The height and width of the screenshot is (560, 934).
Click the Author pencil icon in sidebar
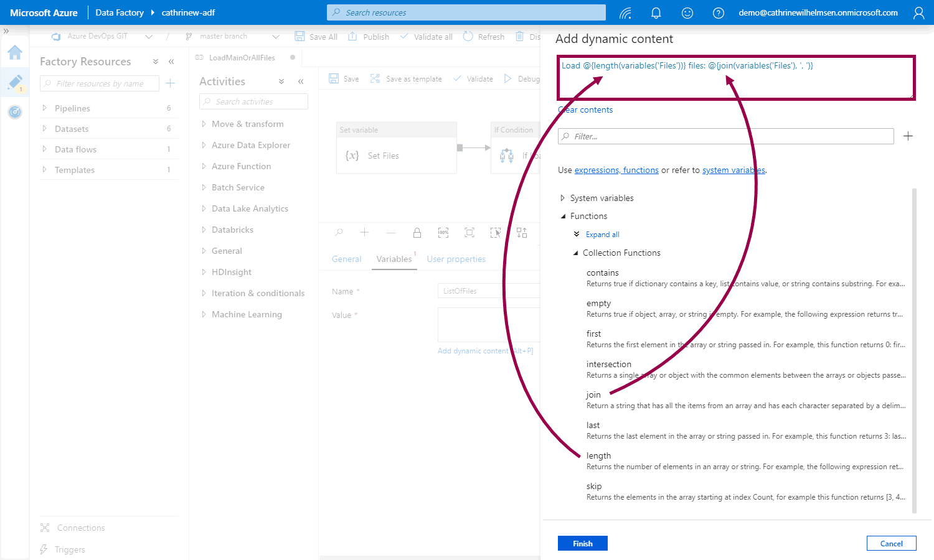15,82
